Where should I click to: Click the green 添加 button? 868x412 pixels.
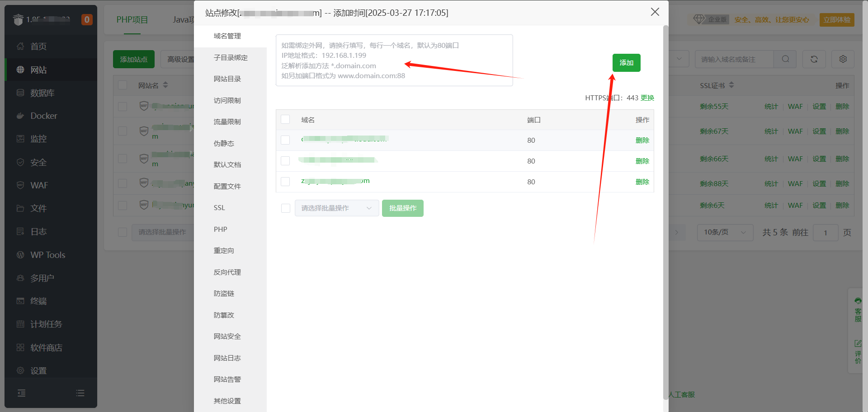point(626,63)
